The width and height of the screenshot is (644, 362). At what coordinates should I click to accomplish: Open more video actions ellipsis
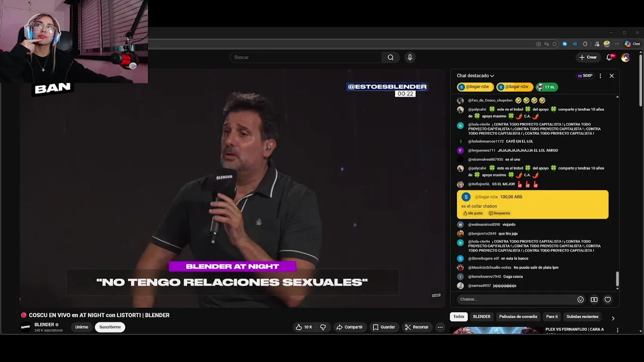tap(440, 327)
